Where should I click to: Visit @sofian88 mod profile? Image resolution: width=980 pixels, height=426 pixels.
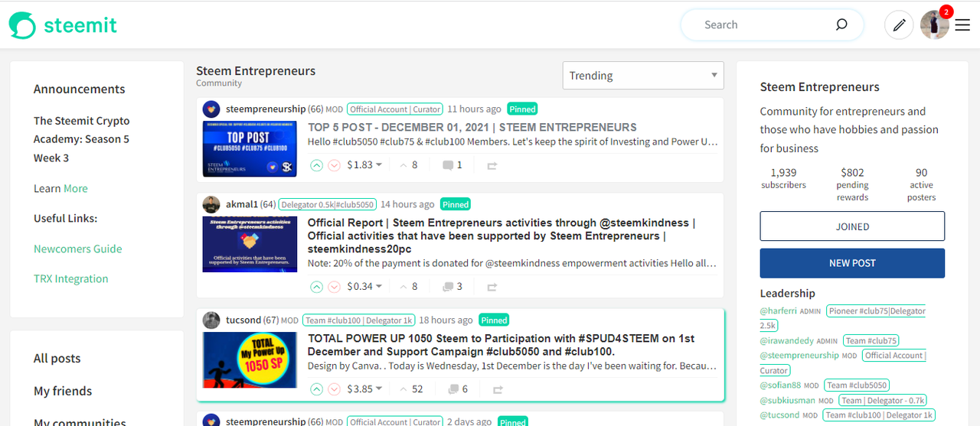click(x=780, y=385)
